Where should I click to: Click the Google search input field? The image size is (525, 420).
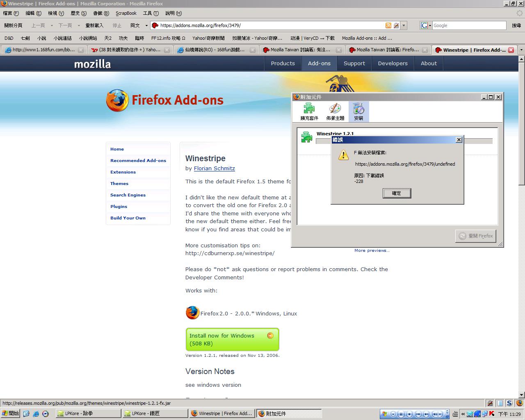(469, 25)
